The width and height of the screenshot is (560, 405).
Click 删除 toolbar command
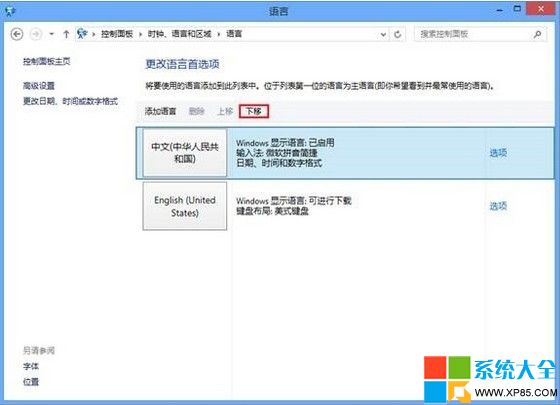tap(196, 111)
